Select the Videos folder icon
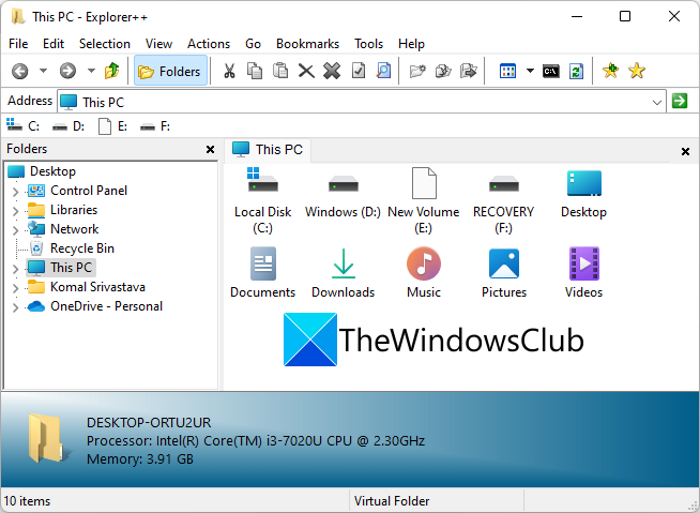 tap(584, 272)
